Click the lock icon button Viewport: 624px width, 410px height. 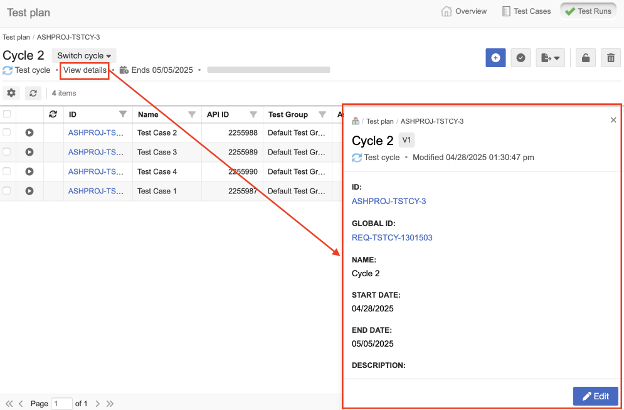[585, 58]
